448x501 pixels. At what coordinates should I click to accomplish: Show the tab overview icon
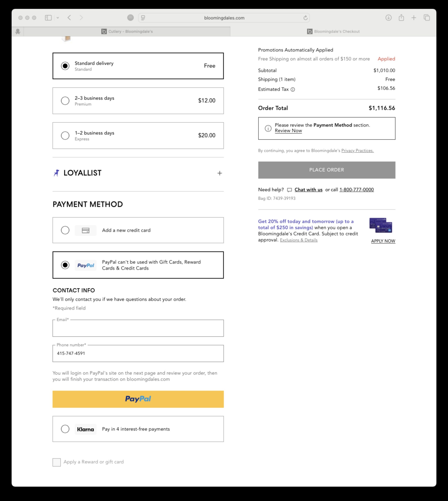[426, 18]
